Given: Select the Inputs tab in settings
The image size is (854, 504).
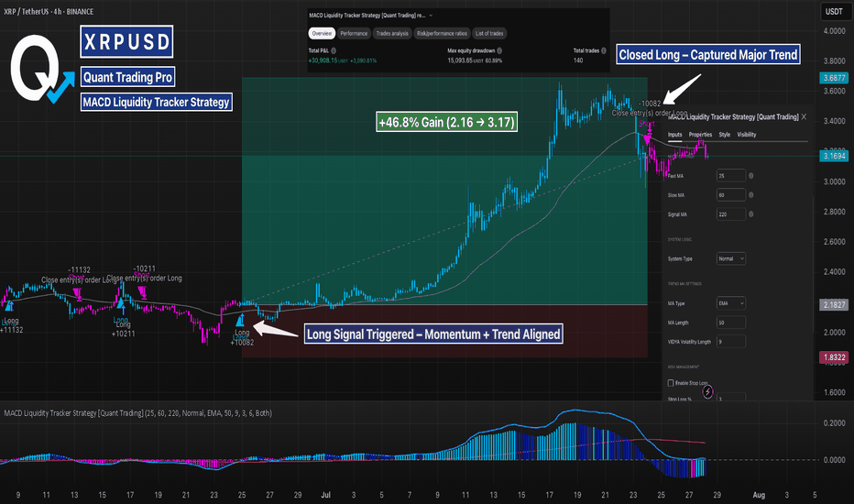Looking at the screenshot, I should click(x=674, y=135).
